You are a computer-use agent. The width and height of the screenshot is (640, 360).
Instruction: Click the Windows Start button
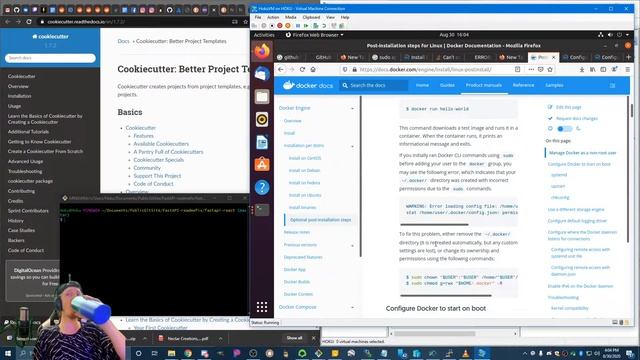coord(8,353)
